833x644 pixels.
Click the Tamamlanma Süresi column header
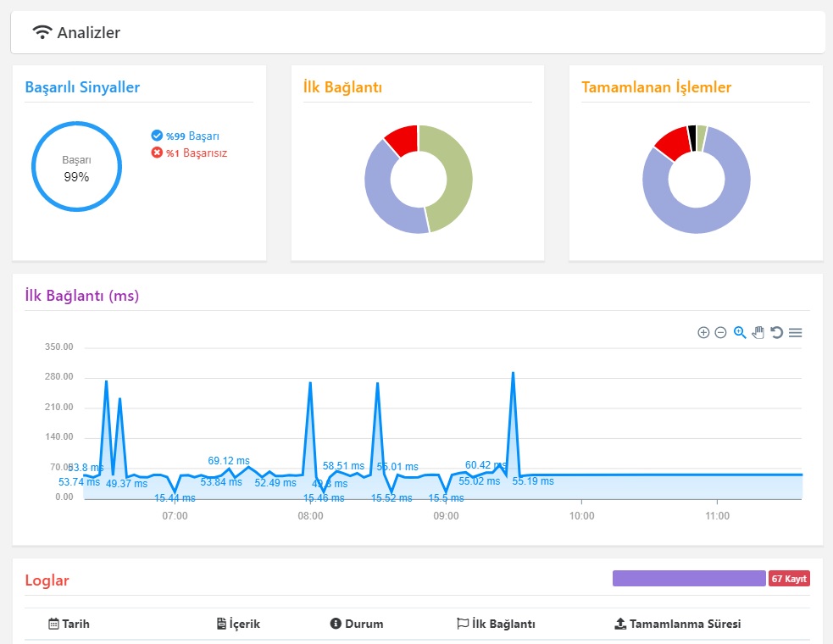click(x=677, y=624)
